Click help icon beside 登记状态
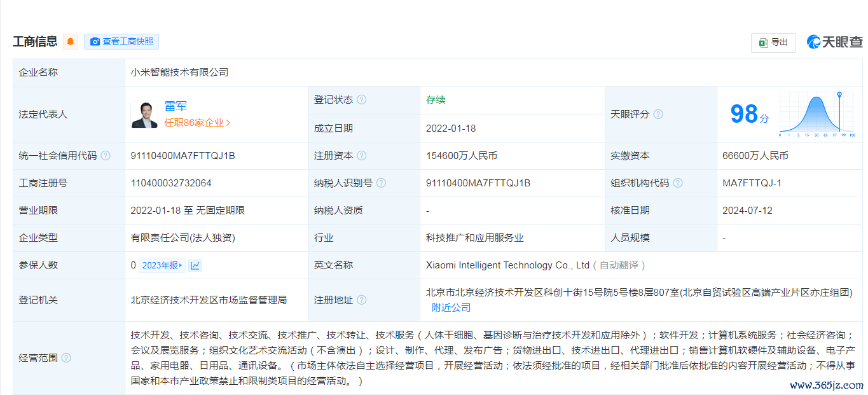The image size is (868, 395). [x=361, y=100]
